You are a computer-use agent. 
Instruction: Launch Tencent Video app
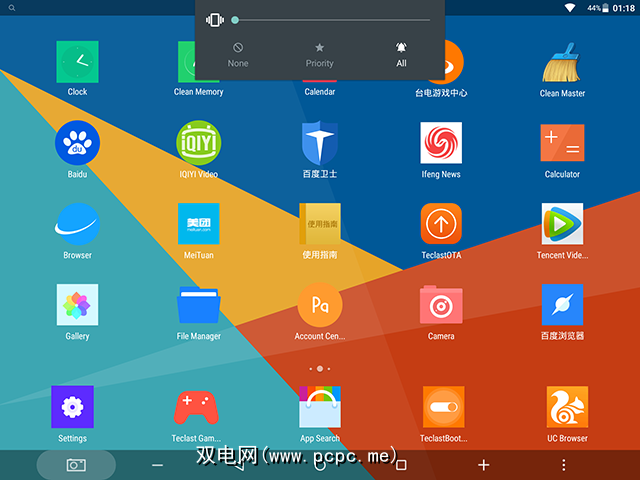[562, 224]
